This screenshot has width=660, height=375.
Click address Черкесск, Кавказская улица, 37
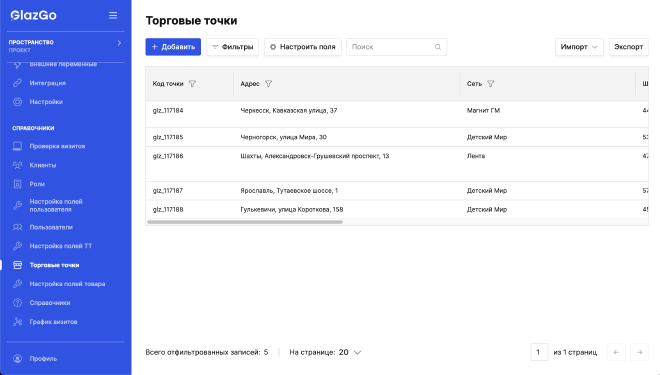pos(289,111)
